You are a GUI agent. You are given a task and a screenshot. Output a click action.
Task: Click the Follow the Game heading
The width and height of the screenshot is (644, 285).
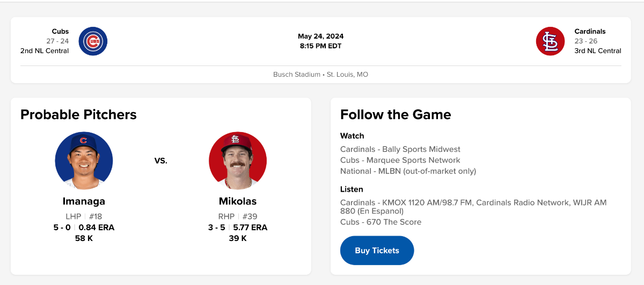396,114
